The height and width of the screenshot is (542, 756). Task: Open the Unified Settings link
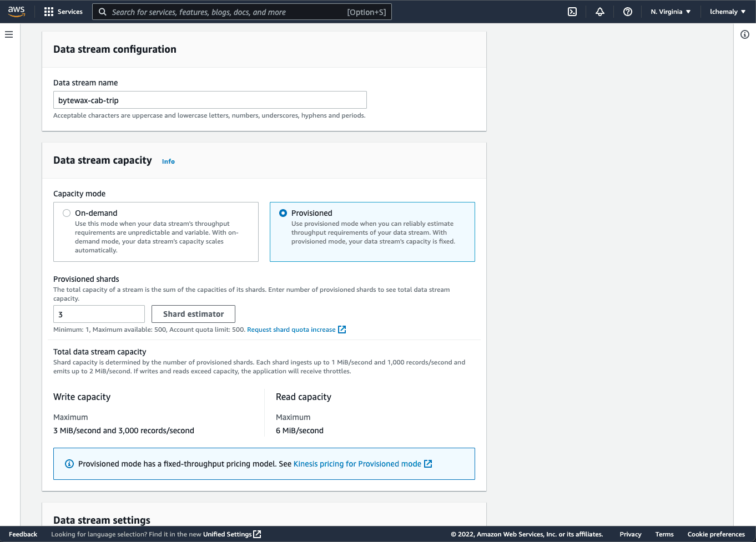click(x=228, y=534)
